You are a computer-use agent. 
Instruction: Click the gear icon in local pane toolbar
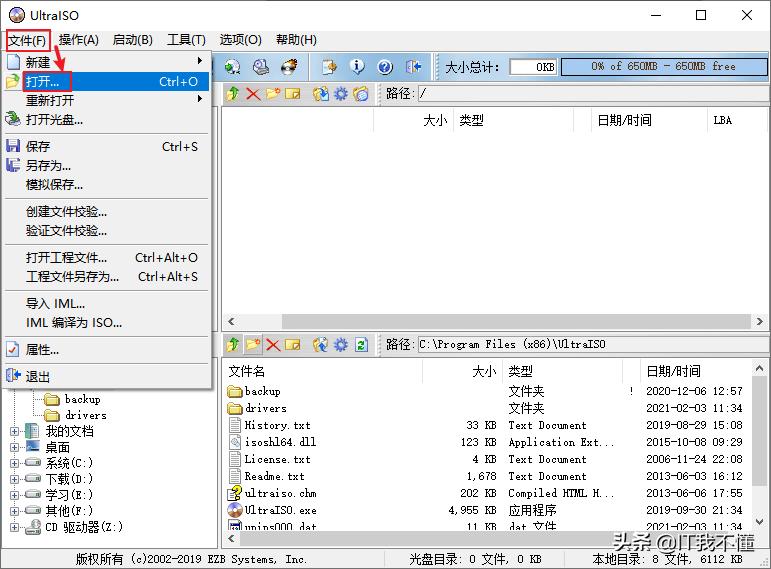pos(341,344)
